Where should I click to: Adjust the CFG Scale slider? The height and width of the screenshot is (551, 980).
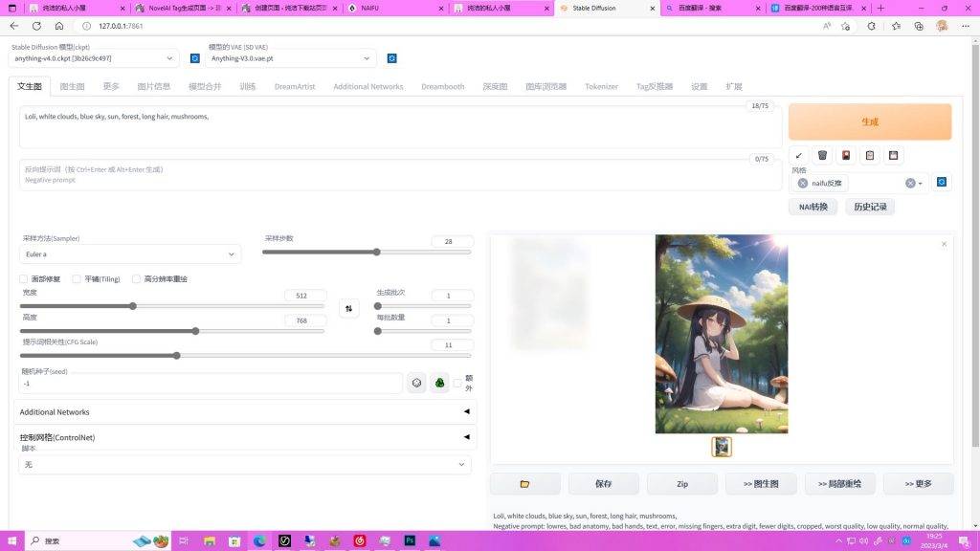(245, 356)
